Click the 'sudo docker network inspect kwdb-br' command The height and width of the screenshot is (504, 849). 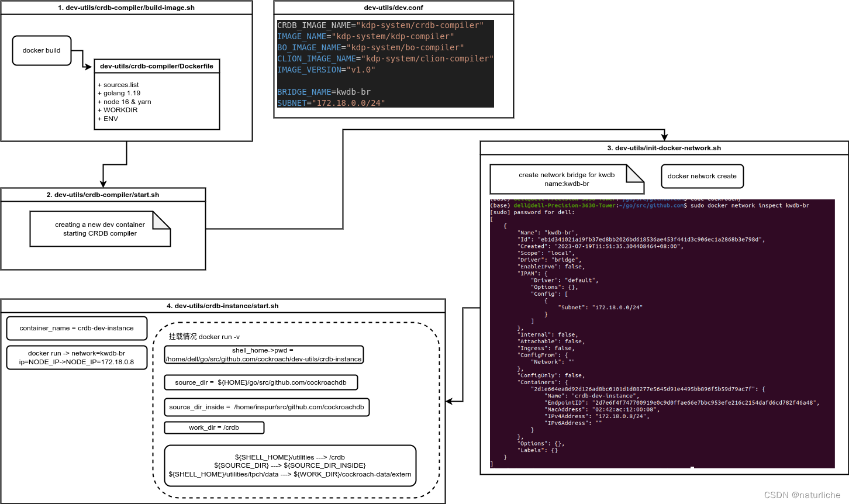(x=750, y=206)
